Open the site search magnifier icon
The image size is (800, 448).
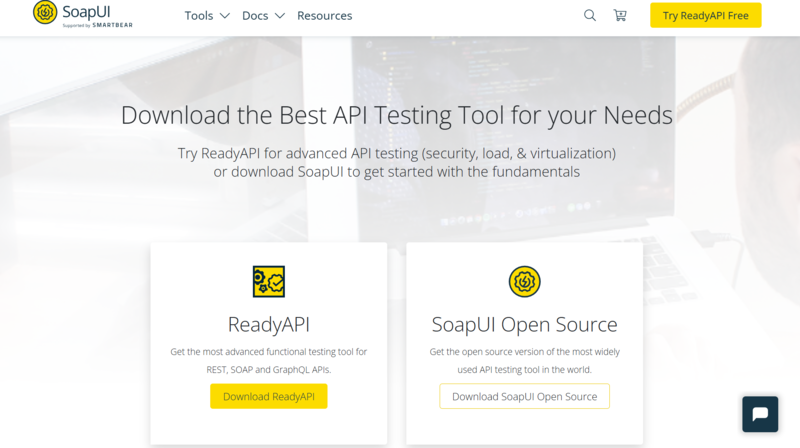click(590, 16)
